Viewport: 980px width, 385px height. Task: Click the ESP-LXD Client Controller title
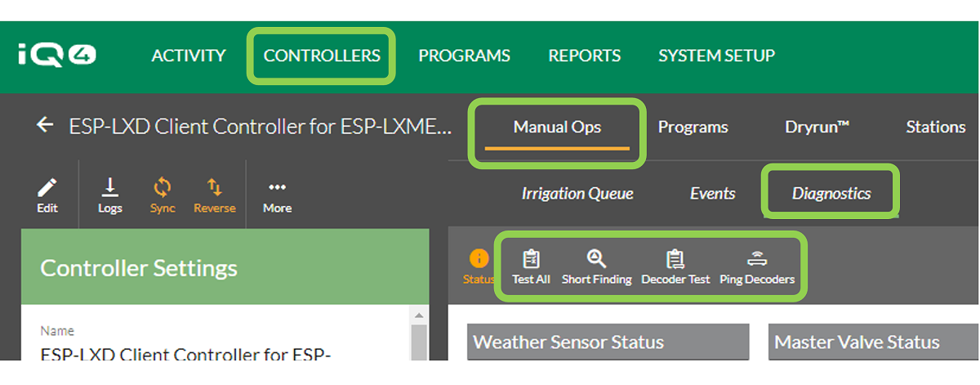tap(260, 127)
